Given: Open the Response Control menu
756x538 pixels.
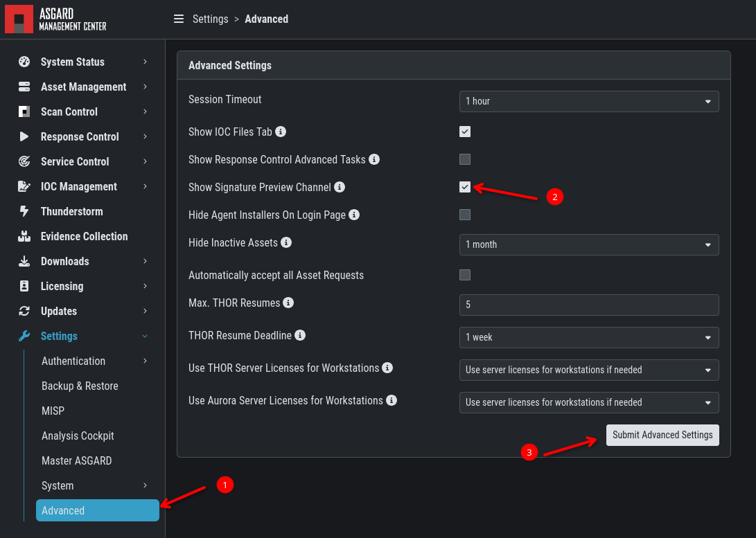Looking at the screenshot, I should click(80, 136).
